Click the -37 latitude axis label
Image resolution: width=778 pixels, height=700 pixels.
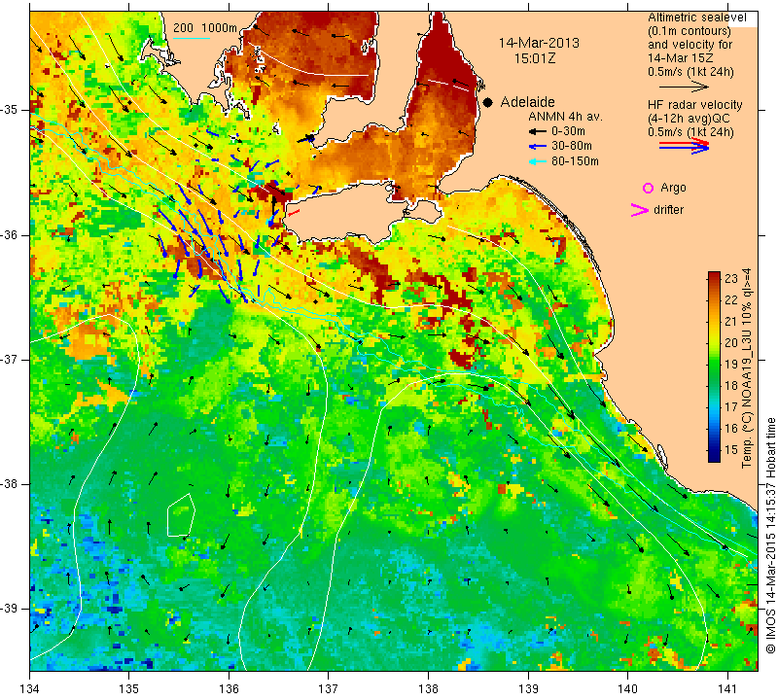(10, 359)
